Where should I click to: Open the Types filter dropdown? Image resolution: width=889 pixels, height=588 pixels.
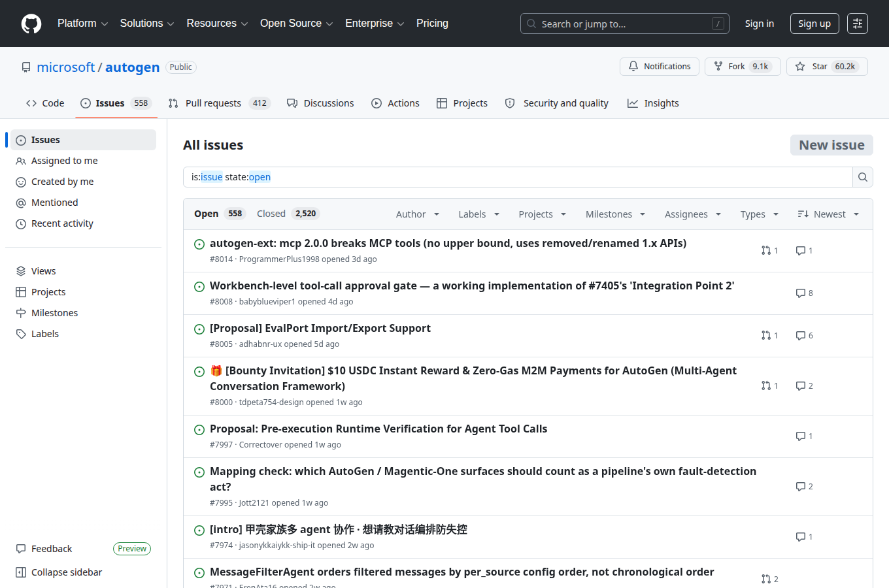tap(760, 214)
